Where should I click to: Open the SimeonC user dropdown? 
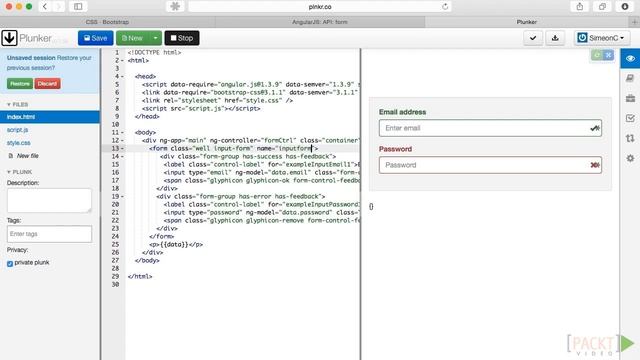click(x=602, y=38)
